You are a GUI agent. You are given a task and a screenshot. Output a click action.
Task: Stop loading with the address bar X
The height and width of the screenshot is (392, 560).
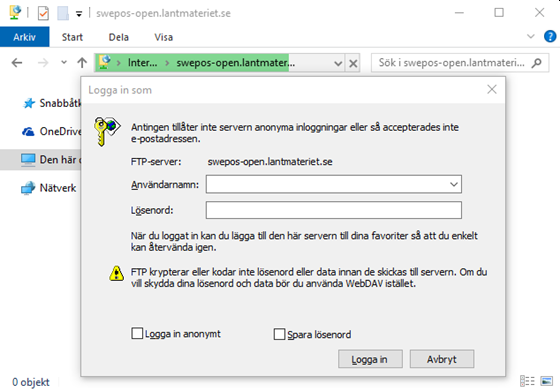point(353,64)
